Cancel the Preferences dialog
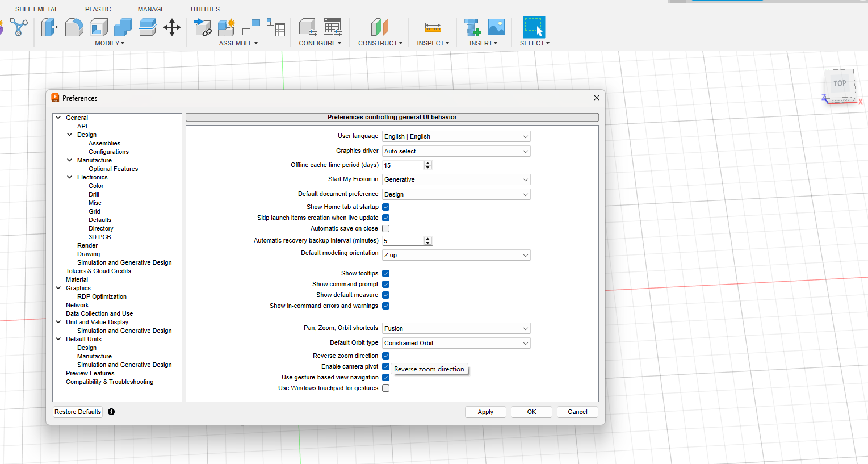The width and height of the screenshot is (868, 464). 577,412
